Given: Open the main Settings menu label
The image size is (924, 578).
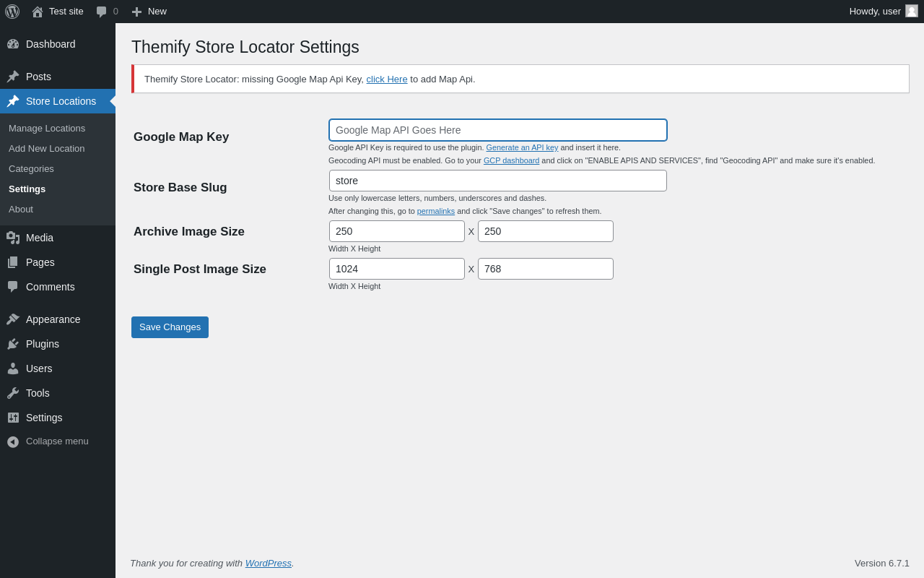Looking at the screenshot, I should pos(44,418).
